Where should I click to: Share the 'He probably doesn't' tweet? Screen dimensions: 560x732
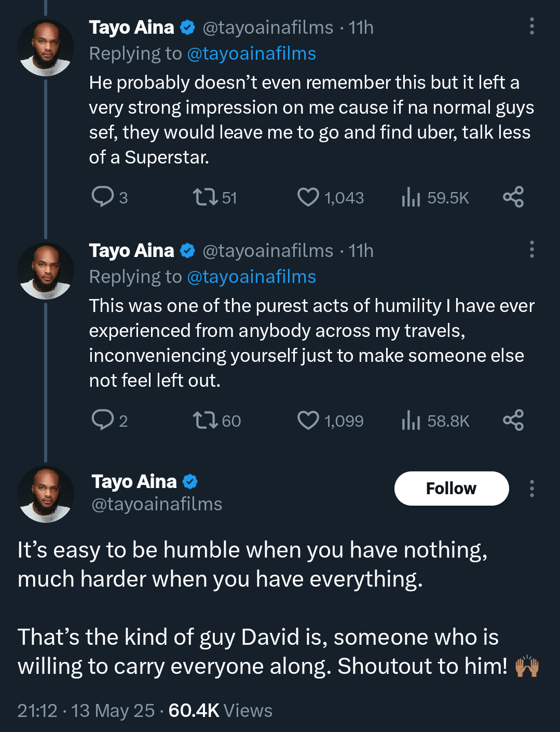[513, 197]
